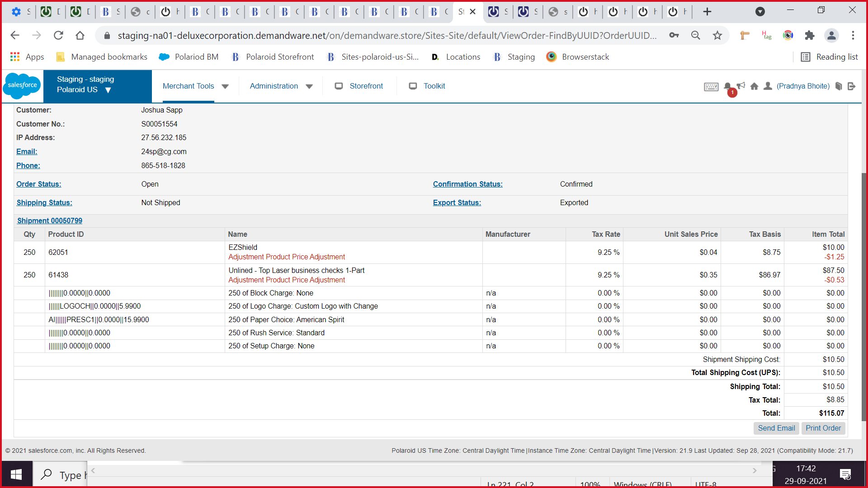This screenshot has height=488, width=868.
Task: Click the Salesforce cloud logo
Action: tap(22, 85)
